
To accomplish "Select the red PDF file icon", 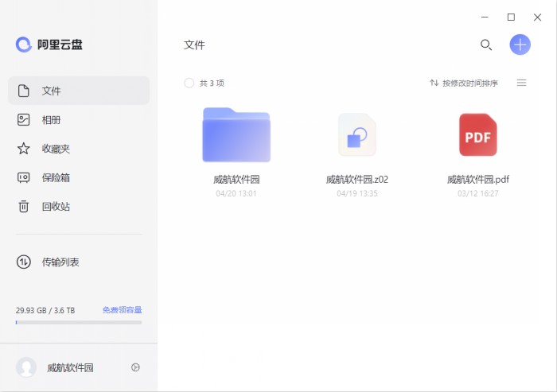I will click(x=478, y=135).
